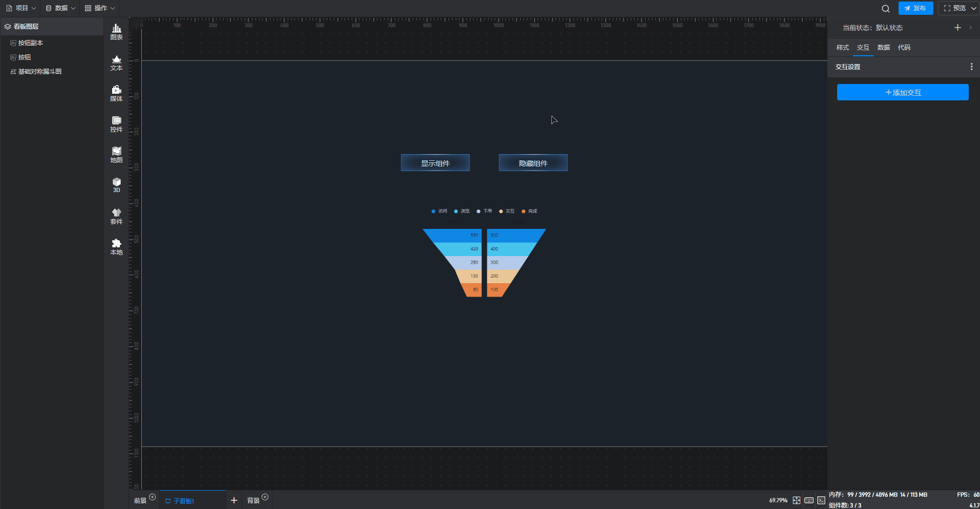Open the 控件 controls component library

click(116, 124)
